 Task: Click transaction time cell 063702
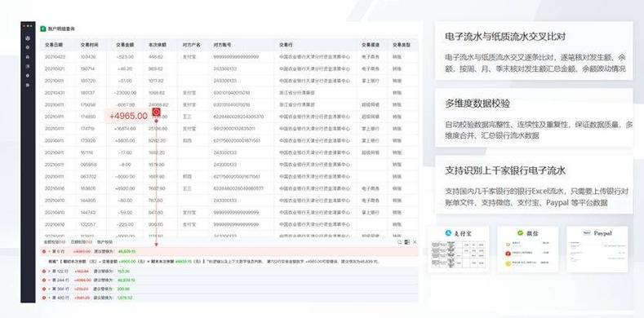click(x=88, y=176)
